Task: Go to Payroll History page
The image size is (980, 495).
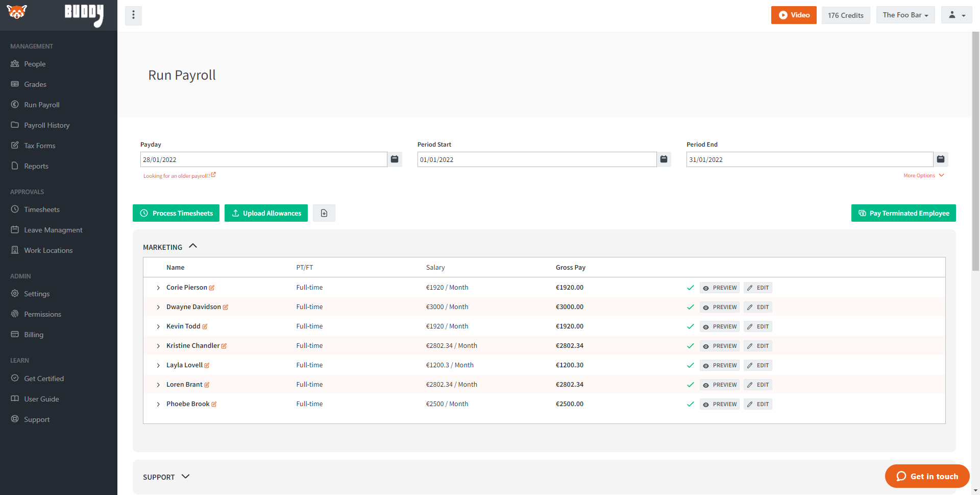Action: 47,125
